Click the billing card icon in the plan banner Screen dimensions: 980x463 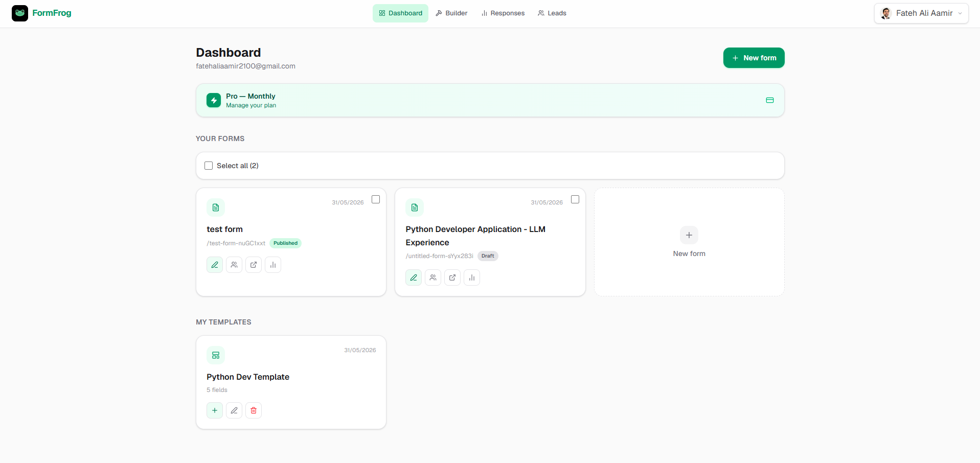770,100
